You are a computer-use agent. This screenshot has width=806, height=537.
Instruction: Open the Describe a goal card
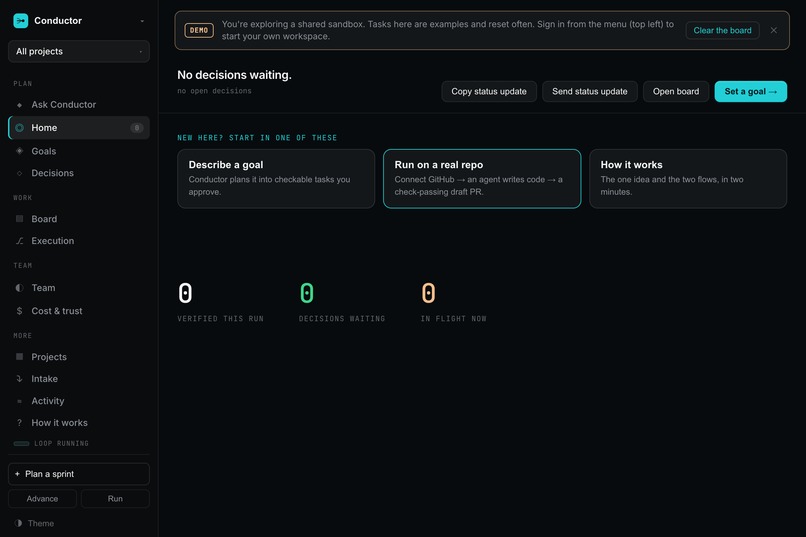(x=276, y=179)
